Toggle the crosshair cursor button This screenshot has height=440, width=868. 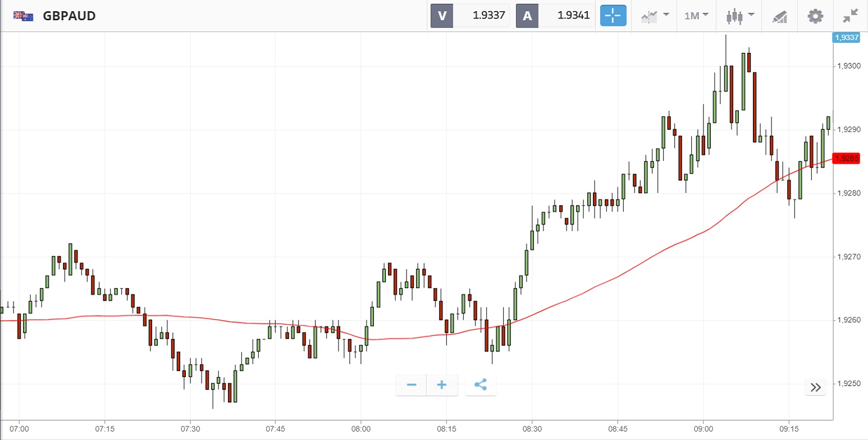613,16
